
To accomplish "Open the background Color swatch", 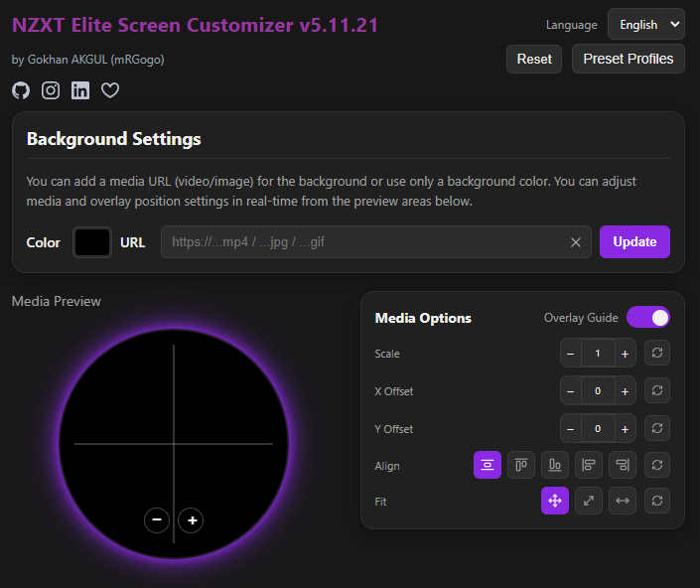I will 92,242.
